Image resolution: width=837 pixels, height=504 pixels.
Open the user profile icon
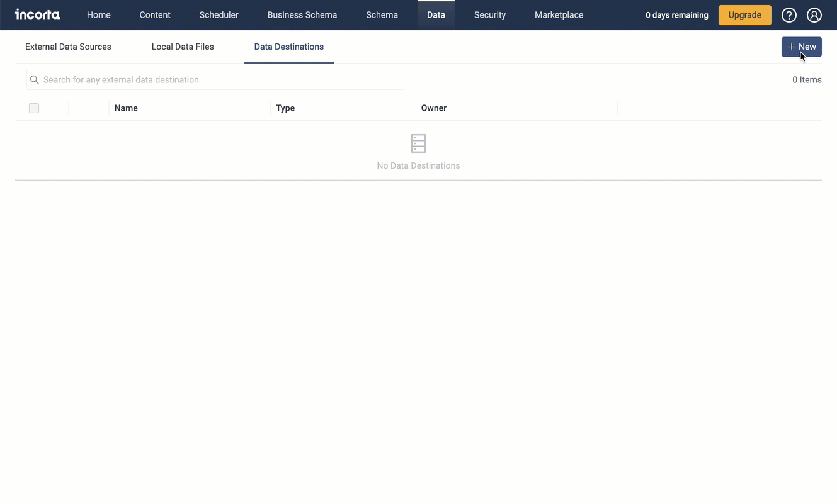point(814,15)
